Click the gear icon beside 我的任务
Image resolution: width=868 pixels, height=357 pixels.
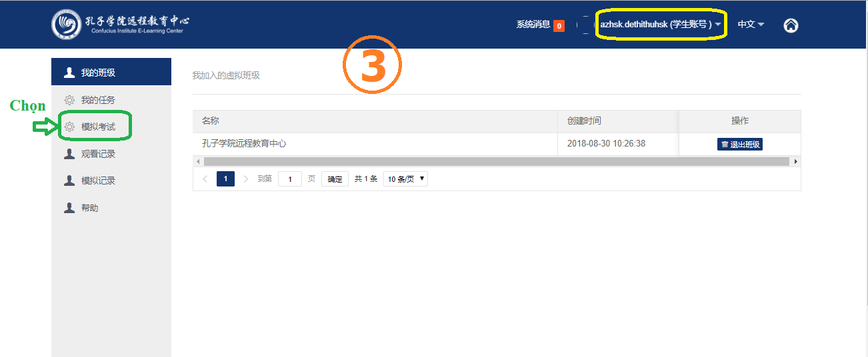click(69, 100)
